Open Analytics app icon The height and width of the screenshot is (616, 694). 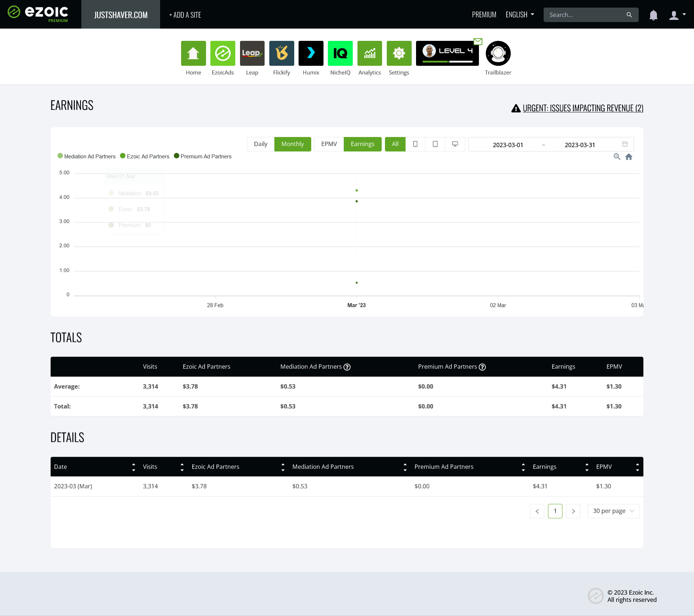(x=370, y=53)
